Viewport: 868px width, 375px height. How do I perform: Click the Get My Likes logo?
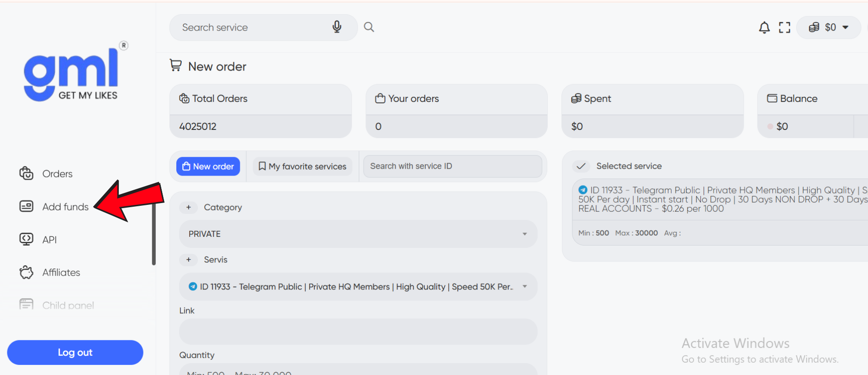point(76,71)
